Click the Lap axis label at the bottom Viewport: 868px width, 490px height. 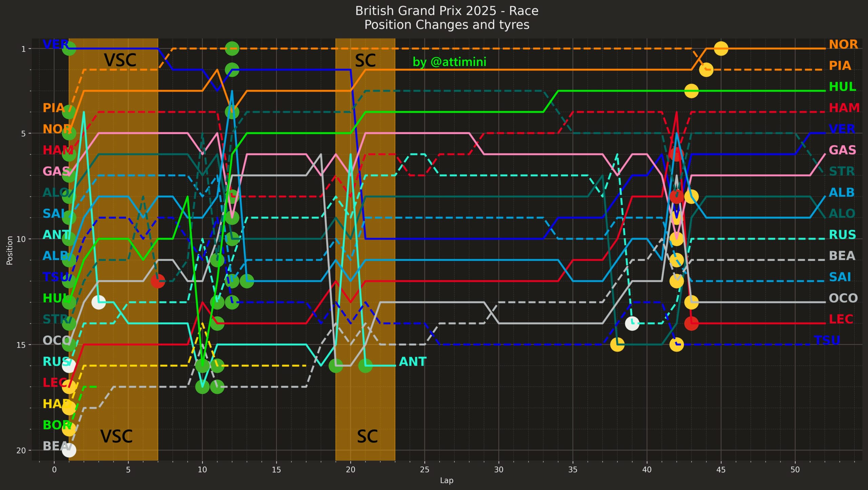click(447, 480)
